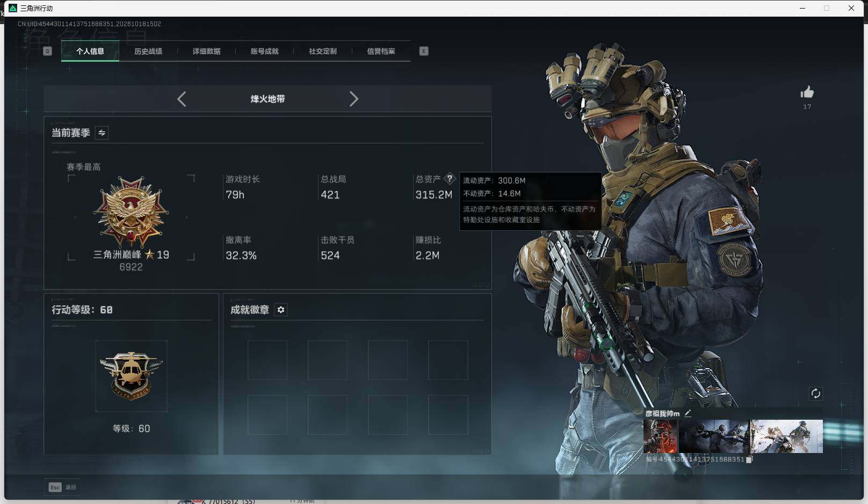Click the level 60 helicopter emblem
The image size is (868, 504).
pyautogui.click(x=131, y=376)
